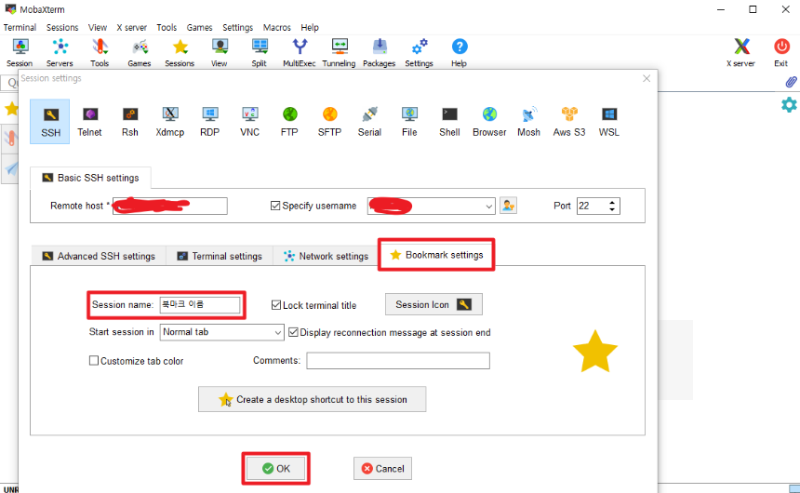Viewport: 800px width, 493px height.
Task: Switch to Advanced SSH settings tab
Action: [x=99, y=256]
